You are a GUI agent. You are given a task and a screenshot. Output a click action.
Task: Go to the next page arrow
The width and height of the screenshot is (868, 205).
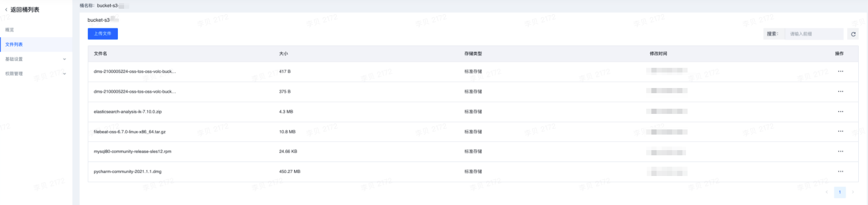pos(853,192)
